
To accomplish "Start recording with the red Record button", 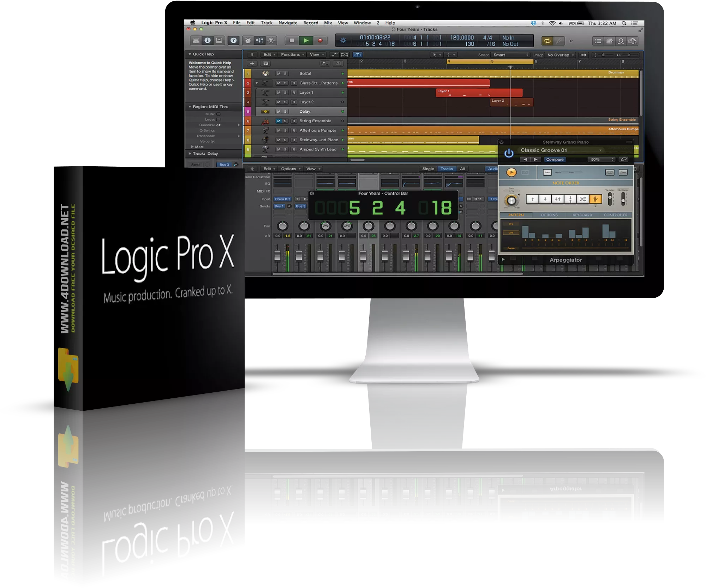I will point(320,41).
